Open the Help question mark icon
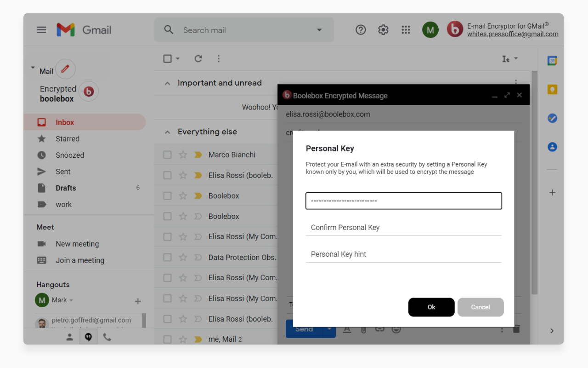 (361, 30)
